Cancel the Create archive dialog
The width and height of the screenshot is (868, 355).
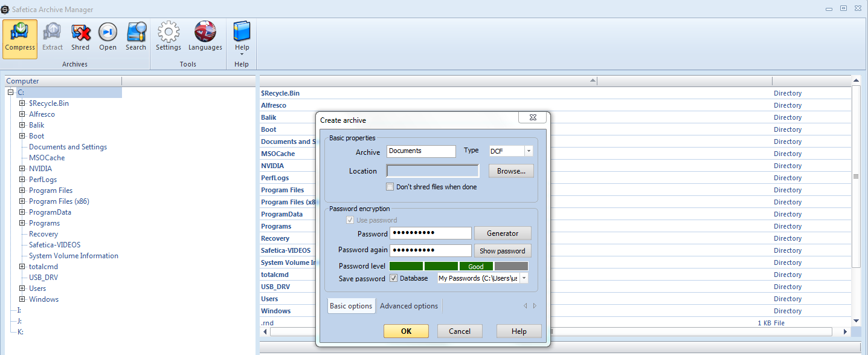pyautogui.click(x=460, y=331)
